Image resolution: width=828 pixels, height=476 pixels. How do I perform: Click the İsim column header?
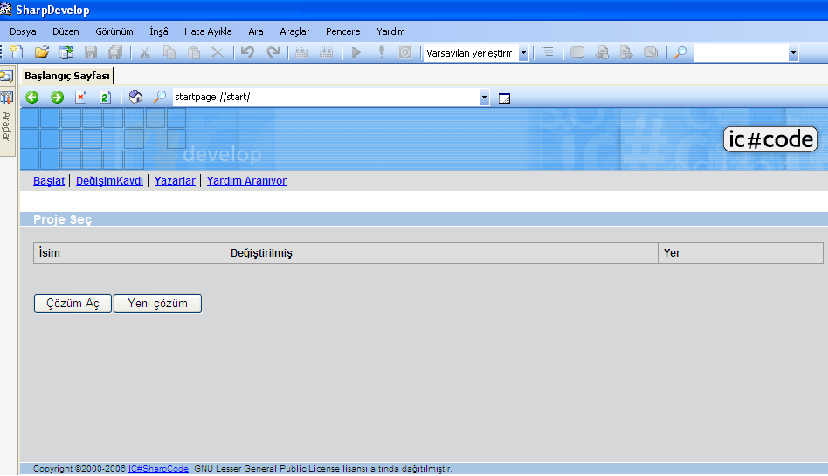pos(49,253)
